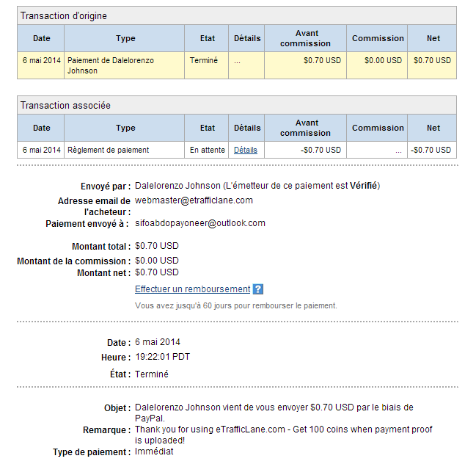Click the 'Vérifié' sender status text
Image resolution: width=476 pixels, height=464 pixels.
pyautogui.click(x=363, y=186)
